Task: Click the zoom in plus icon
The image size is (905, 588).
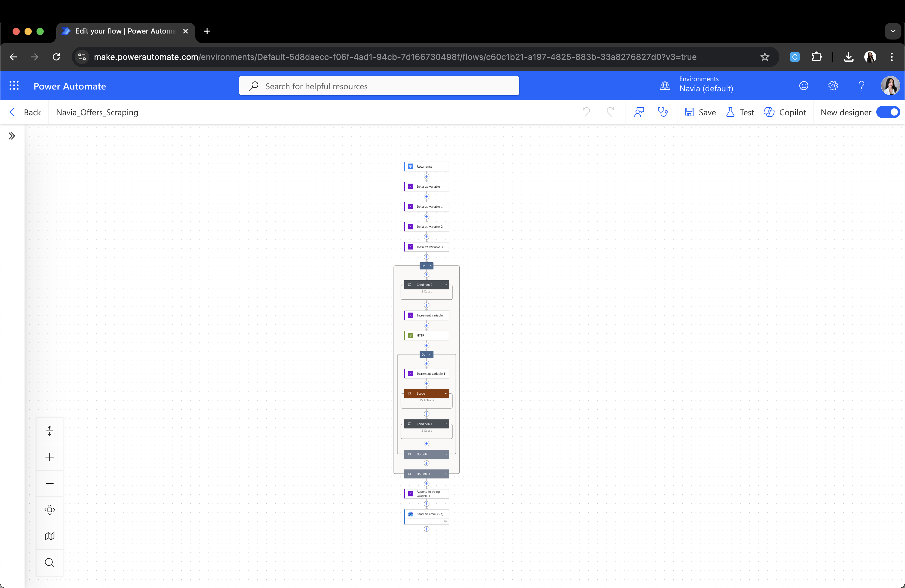Action: click(x=49, y=457)
